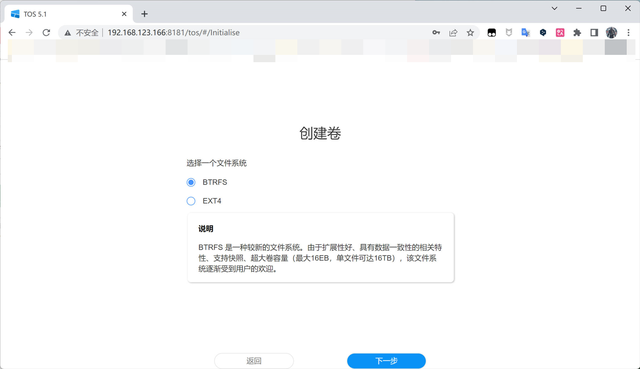
Task: Click the 说明 description heading
Action: click(206, 229)
